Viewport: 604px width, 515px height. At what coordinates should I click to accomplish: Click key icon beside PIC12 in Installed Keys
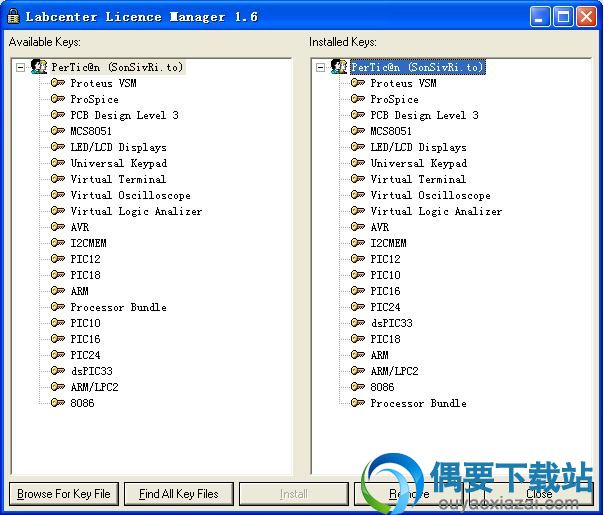(x=358, y=259)
